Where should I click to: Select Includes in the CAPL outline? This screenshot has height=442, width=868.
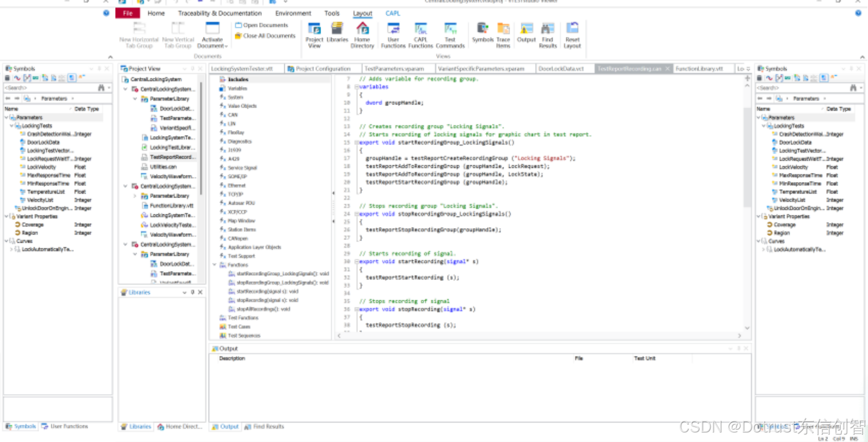pos(238,79)
